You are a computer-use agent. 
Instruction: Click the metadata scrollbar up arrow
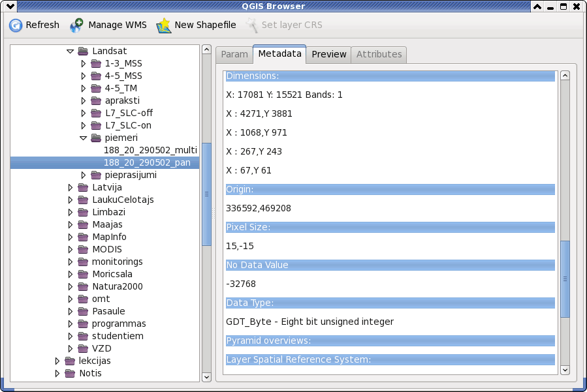pos(565,76)
